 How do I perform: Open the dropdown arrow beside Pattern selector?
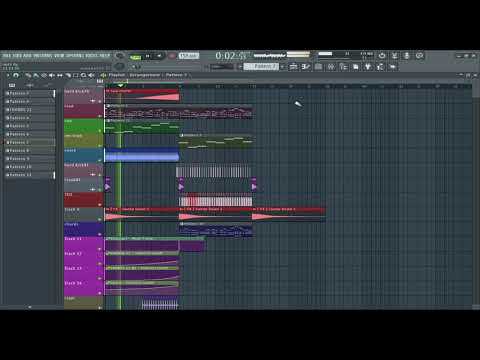[282, 66]
